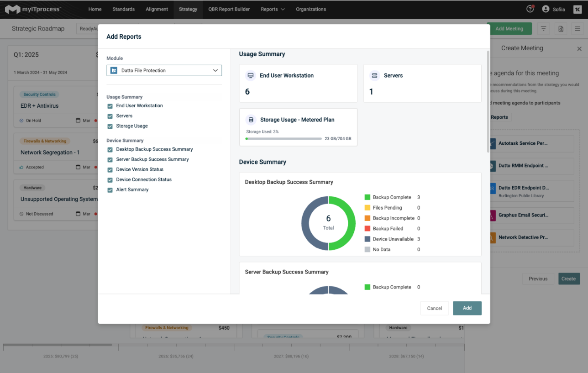Click the Datto File Protection module icon
This screenshot has width=588, height=373.
pos(114,70)
